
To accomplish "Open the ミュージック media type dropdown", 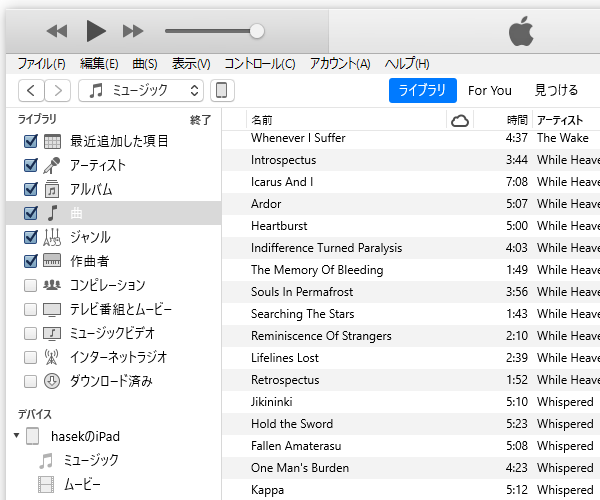I will tap(141, 91).
